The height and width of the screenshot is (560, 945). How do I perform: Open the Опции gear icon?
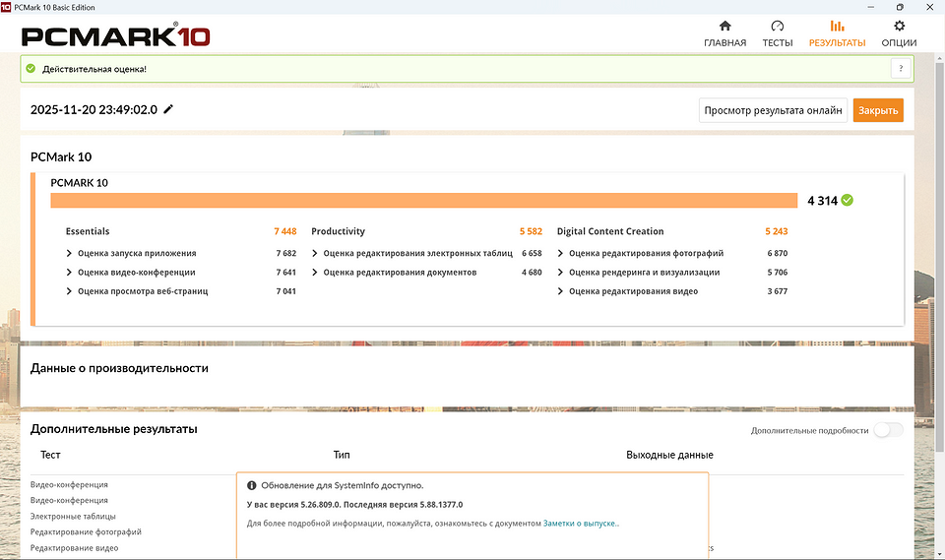(x=899, y=27)
